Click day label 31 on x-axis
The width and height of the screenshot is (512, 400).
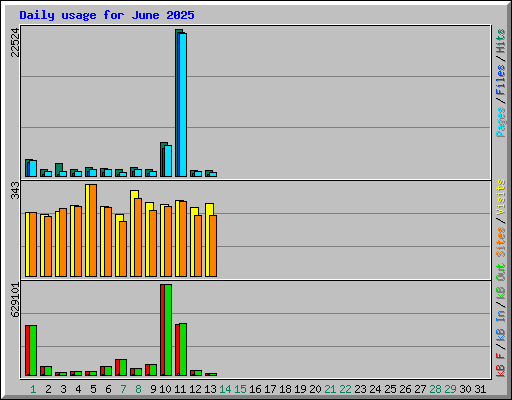(x=480, y=389)
